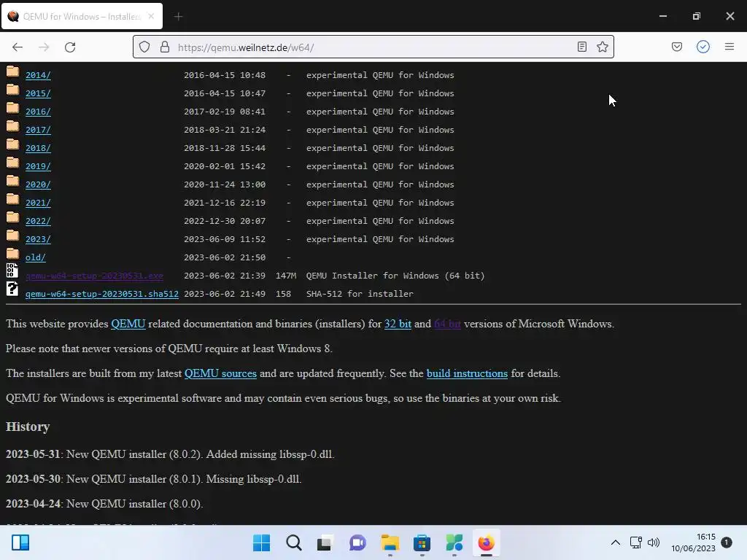
Task: Click binary file icon beside installer exe
Action: click(x=12, y=271)
